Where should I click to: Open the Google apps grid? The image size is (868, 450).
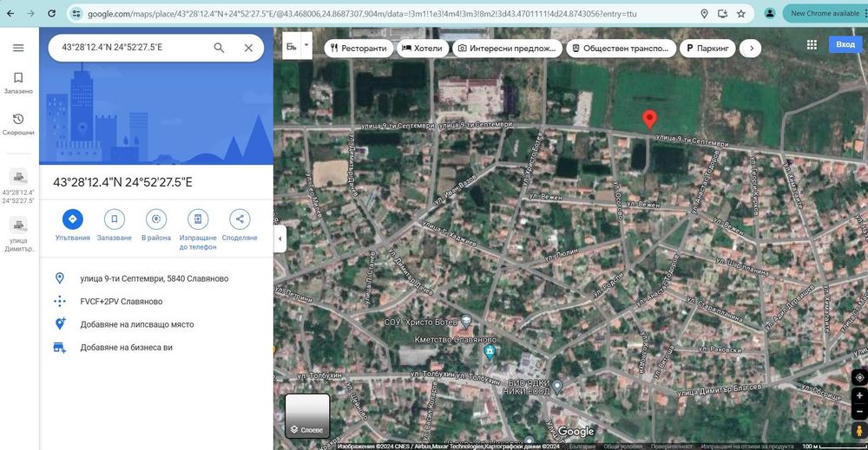812,45
